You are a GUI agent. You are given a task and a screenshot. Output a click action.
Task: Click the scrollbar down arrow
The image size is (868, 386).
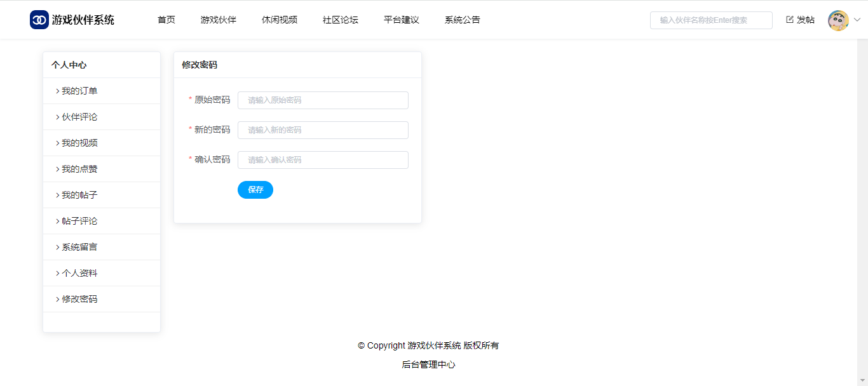click(862, 380)
